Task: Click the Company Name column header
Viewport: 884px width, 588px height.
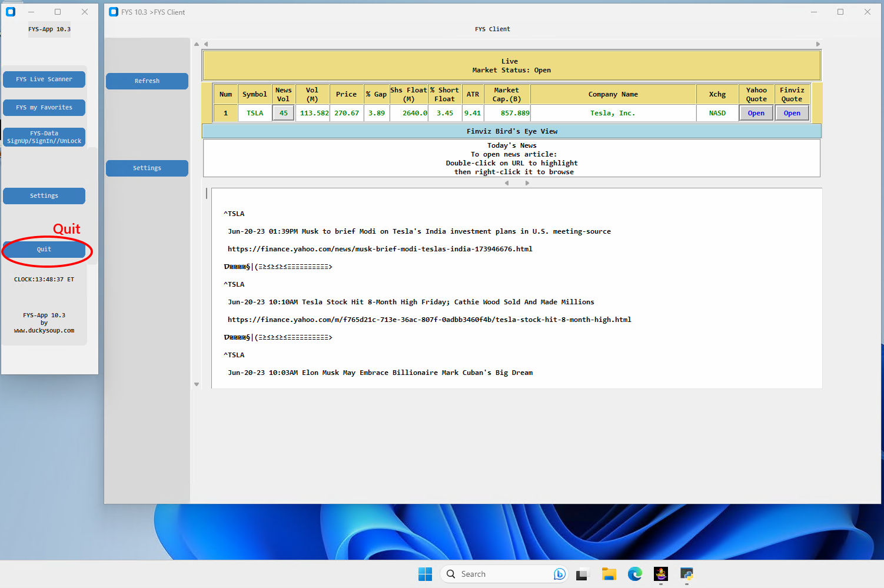Action: point(613,94)
